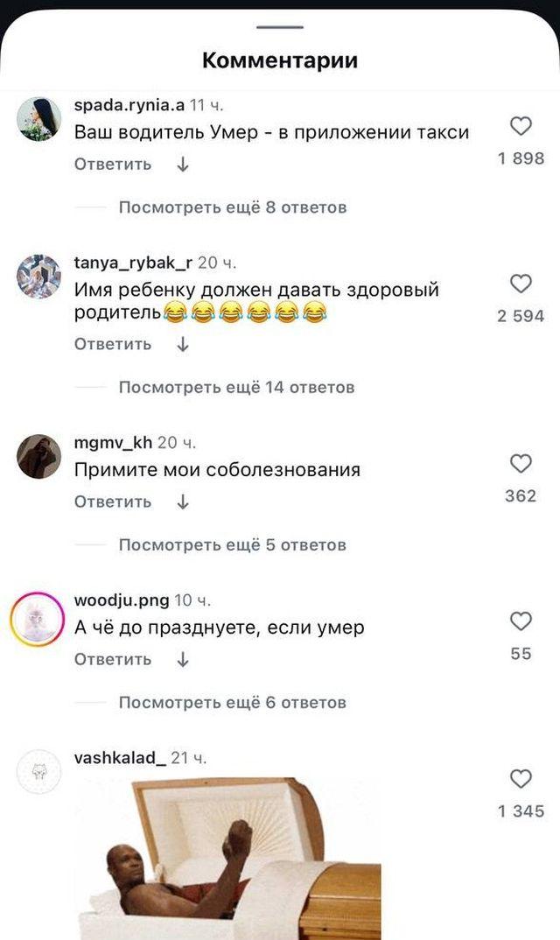This screenshot has height=940, width=560.
Task: Tap 'Ответить' under mgmv_kh's comment
Action: coord(113,502)
